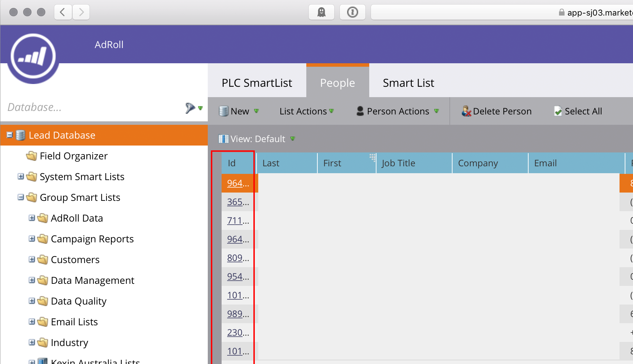This screenshot has width=633, height=364.
Task: Open the View: Default dropdown
Action: coord(257,139)
